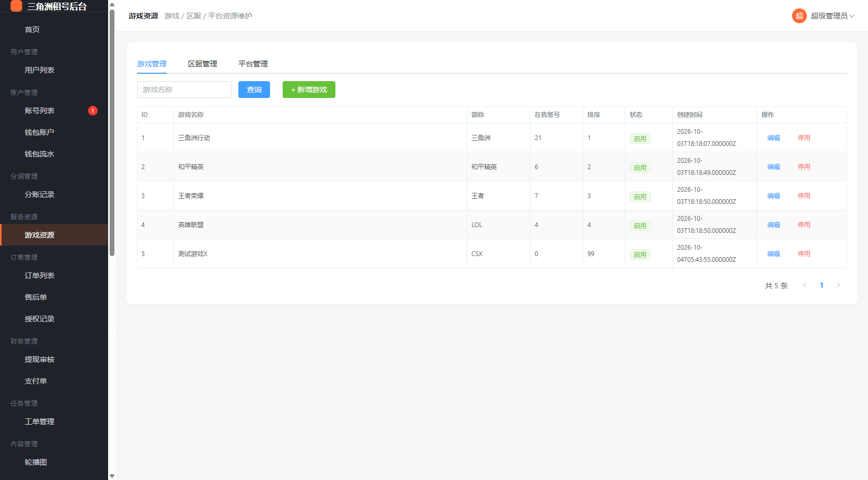Open 用户列表 in the sidebar
Screen dimensions: 868x480
[54, 70]
